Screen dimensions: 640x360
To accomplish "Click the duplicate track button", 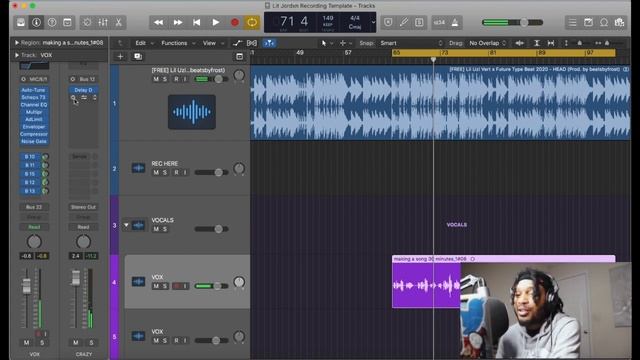I will pos(138,56).
